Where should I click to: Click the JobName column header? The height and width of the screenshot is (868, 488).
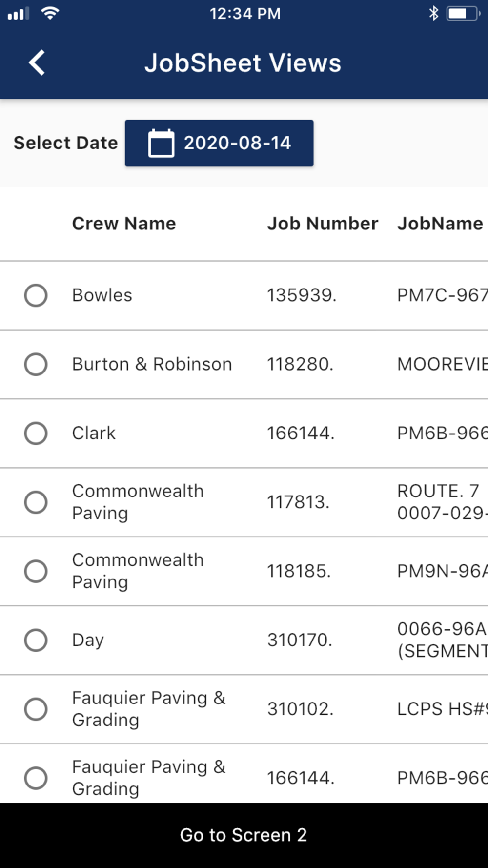440,224
